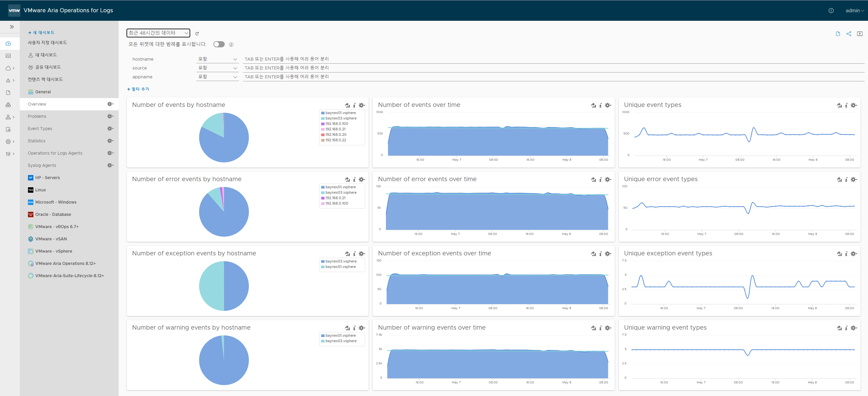Toggle legend display for all widgets
Screen dimensions: 868x396
point(219,44)
